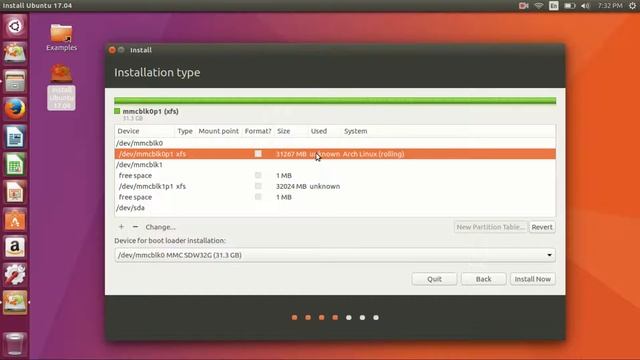This screenshot has width=640, height=360.
Task: Toggle Format checkbox of last free space row
Action: click(x=258, y=197)
